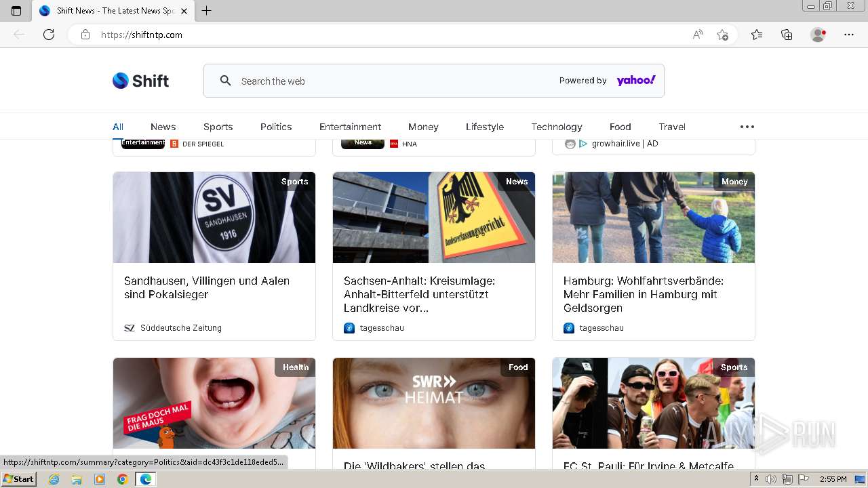868x488 pixels.
Task: Open the Favorites list icon
Action: pos(757,35)
